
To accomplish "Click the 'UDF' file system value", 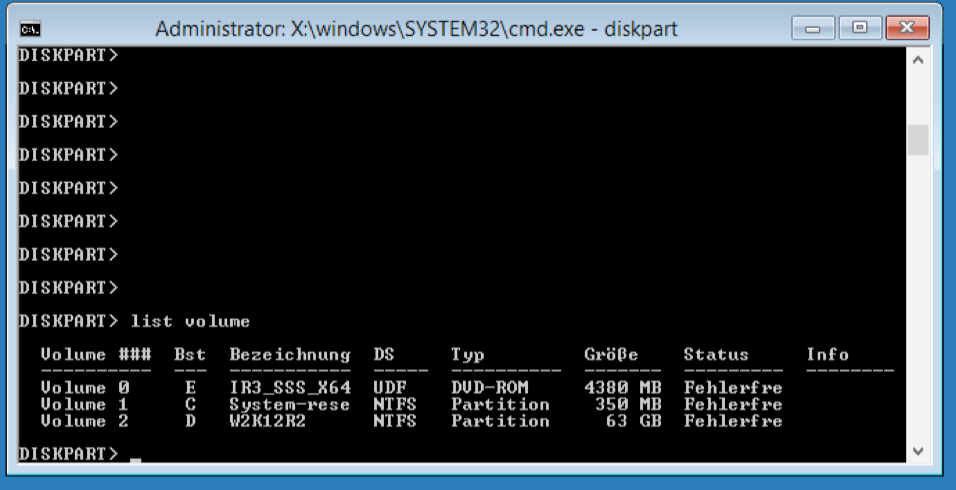I will 390,388.
